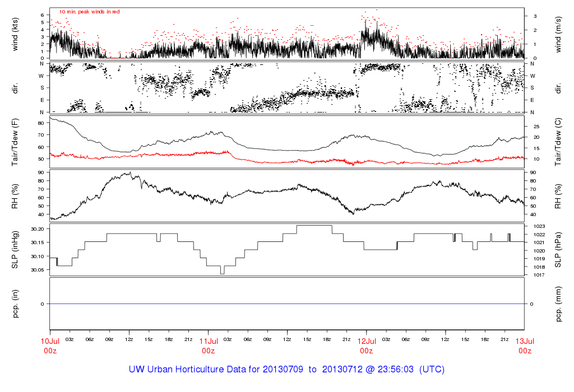574x392 pixels.
Task: Select the '1021' hPa tick label
Action: pyautogui.click(x=539, y=242)
